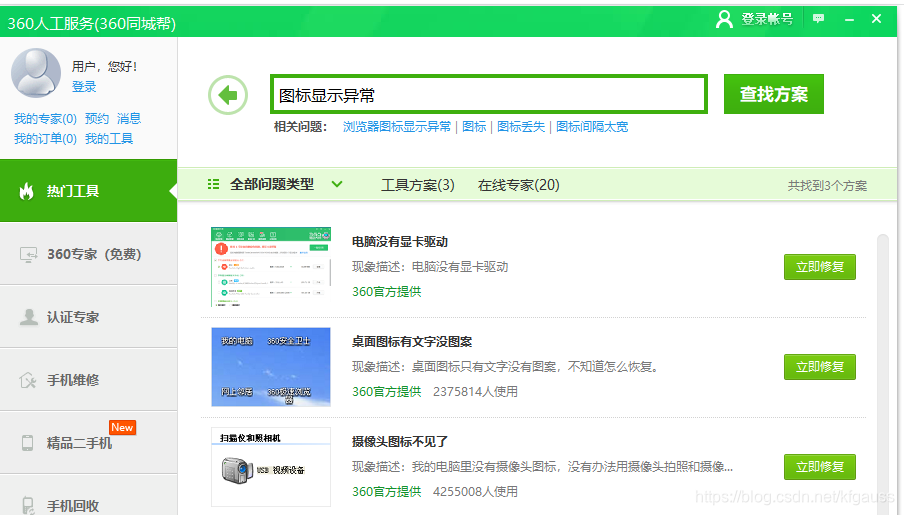The image size is (904, 515).
Task: Click 立即修复 for 电脑没有显卡驱动
Action: tap(820, 267)
